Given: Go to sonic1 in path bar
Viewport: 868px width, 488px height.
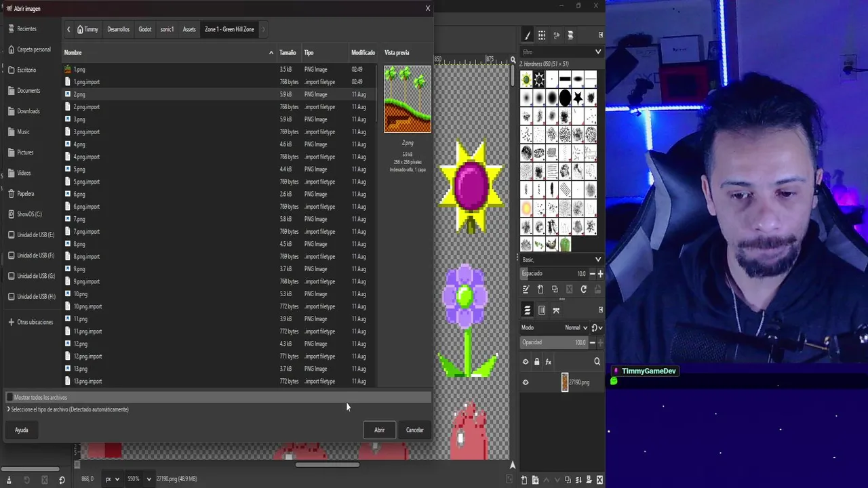Looking at the screenshot, I should [167, 29].
